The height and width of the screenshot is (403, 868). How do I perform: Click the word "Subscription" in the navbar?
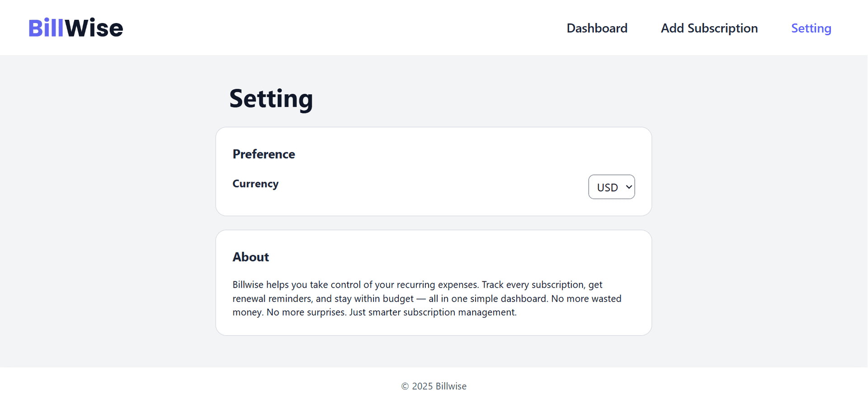pos(722,28)
